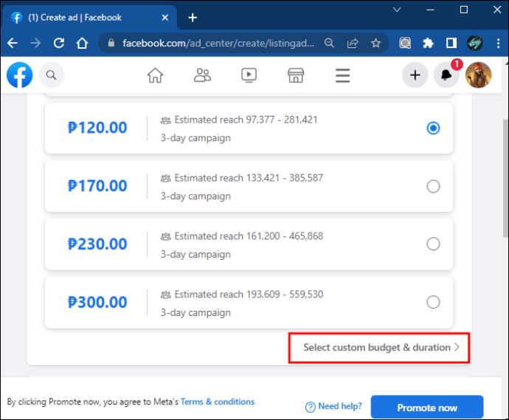This screenshot has width=509, height=420.
Task: Click the Facebook logo icon
Action: click(x=19, y=75)
